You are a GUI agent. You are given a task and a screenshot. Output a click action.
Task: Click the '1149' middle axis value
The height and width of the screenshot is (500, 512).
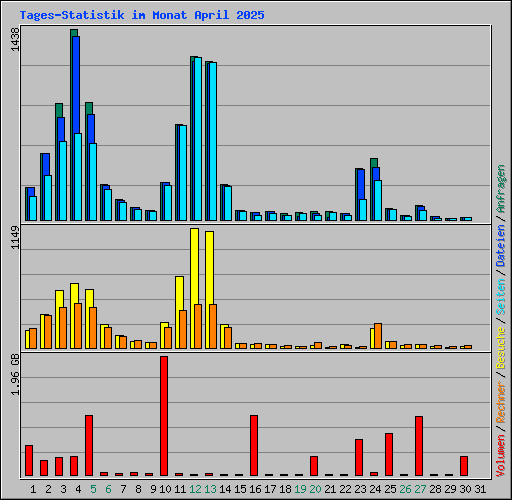[15, 237]
